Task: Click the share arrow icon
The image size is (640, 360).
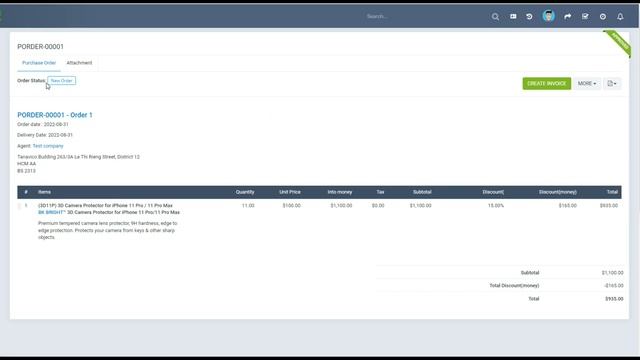Action: 567,16
